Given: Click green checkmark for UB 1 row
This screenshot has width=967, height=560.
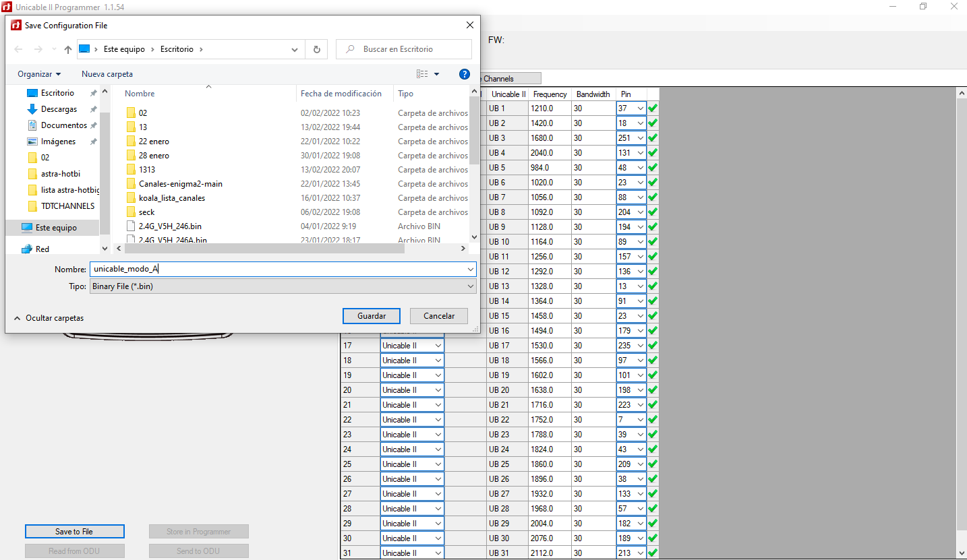Looking at the screenshot, I should pos(653,108).
